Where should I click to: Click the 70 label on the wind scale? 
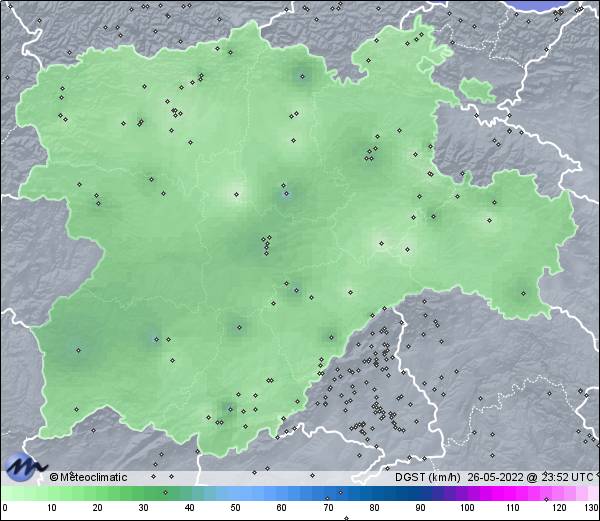coord(328,508)
